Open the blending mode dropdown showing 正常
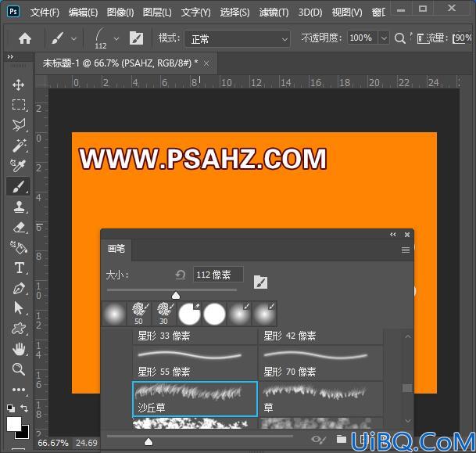Viewport: 476px width, 453px height. (237, 39)
